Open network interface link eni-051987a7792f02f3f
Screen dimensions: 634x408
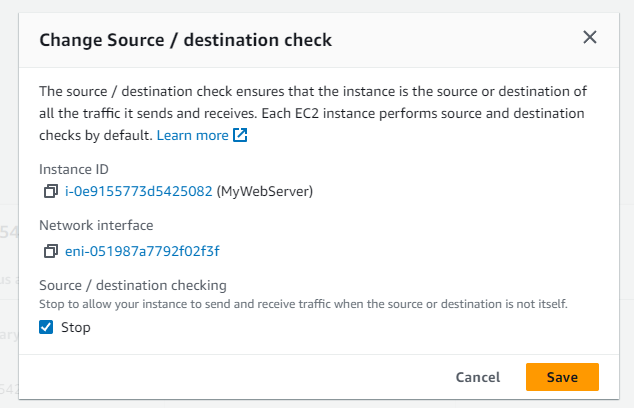(x=142, y=251)
